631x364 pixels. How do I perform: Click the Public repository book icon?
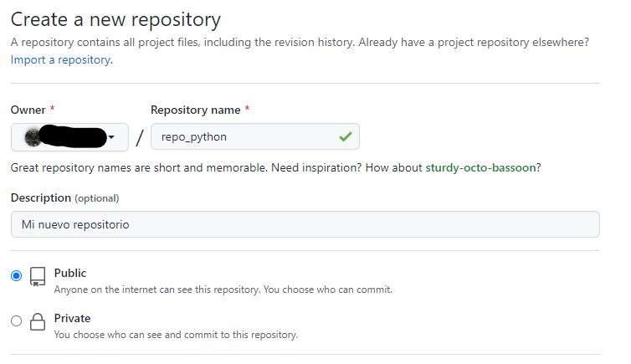coord(38,277)
